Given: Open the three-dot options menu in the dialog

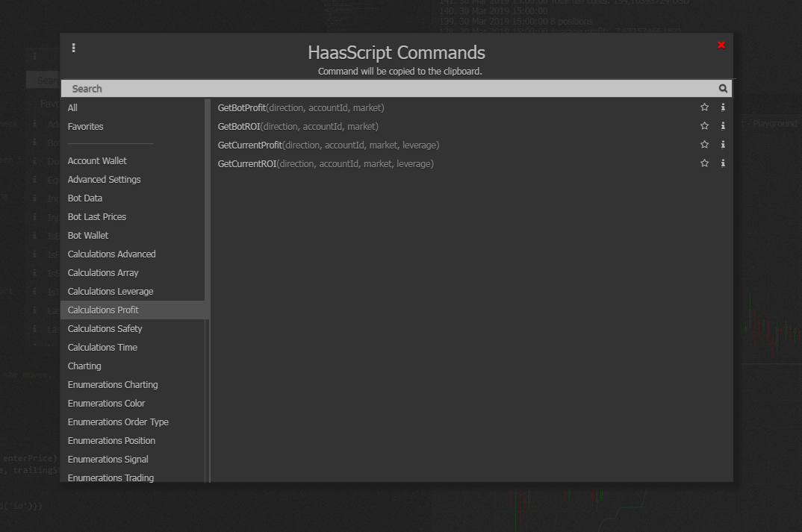Looking at the screenshot, I should tap(74, 48).
